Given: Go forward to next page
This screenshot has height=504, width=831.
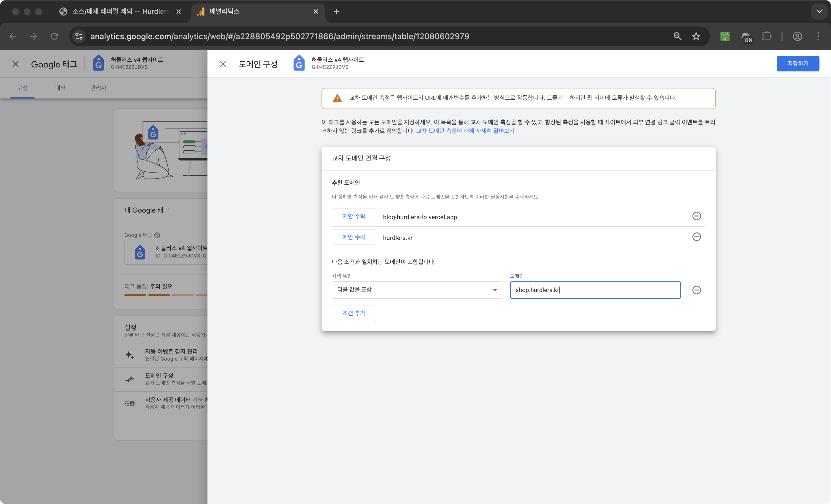Looking at the screenshot, I should pos(33,36).
